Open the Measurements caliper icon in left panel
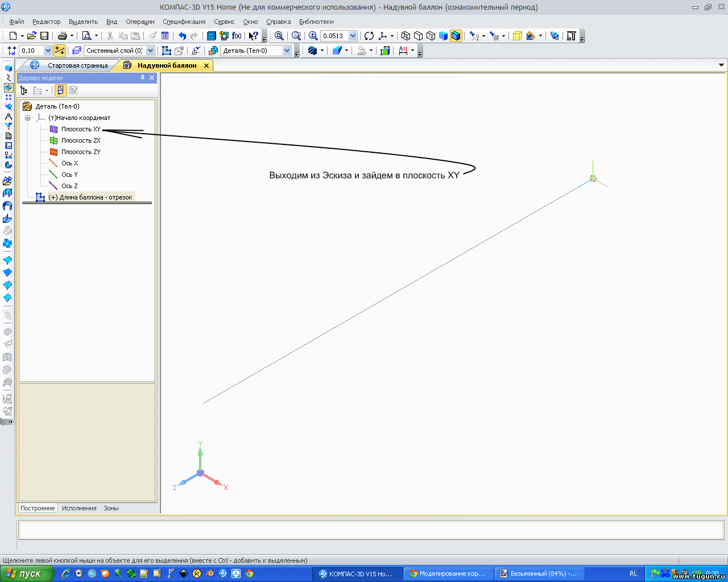 click(x=8, y=117)
